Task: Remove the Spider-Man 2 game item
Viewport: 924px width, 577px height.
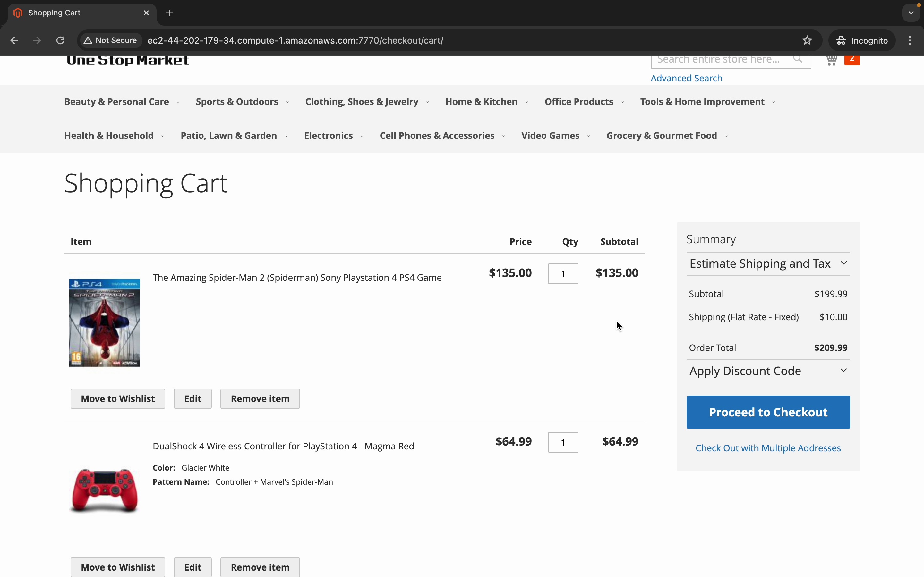Action: point(260,399)
